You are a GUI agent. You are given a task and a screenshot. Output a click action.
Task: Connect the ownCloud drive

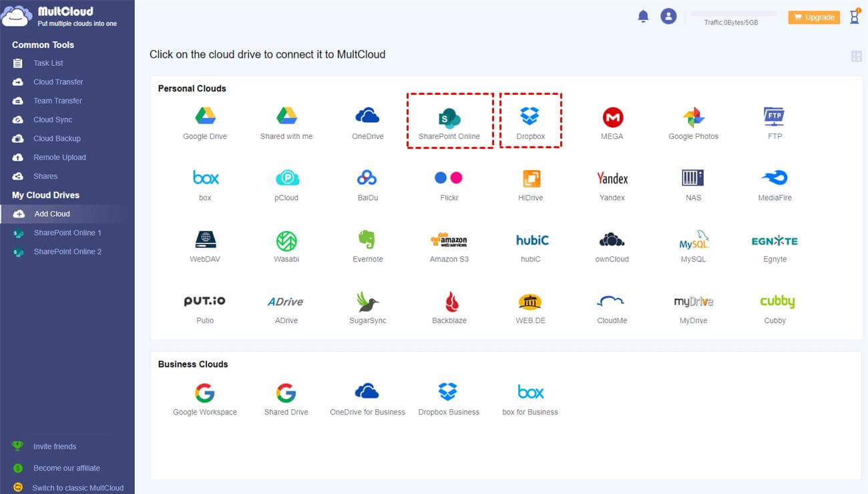click(612, 246)
